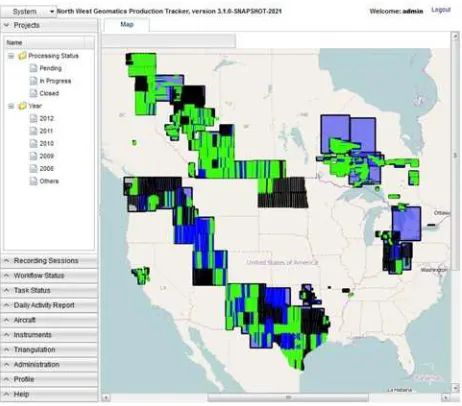Click the map's vertical scrollbar down arrow
Image resolution: width=462 pixels, height=406 pixels.
(455, 389)
